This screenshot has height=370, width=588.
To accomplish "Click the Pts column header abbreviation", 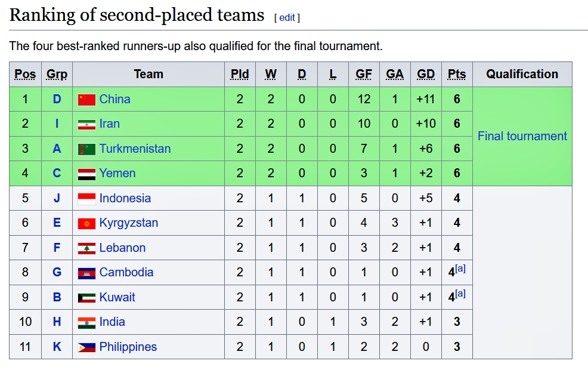I will [x=457, y=74].
